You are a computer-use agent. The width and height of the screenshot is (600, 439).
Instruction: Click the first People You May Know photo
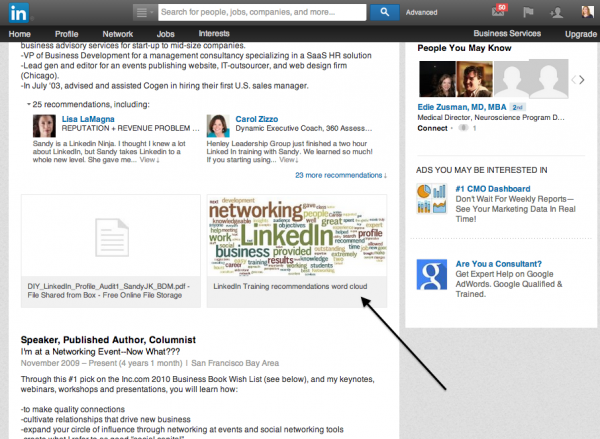pyautogui.click(x=437, y=79)
